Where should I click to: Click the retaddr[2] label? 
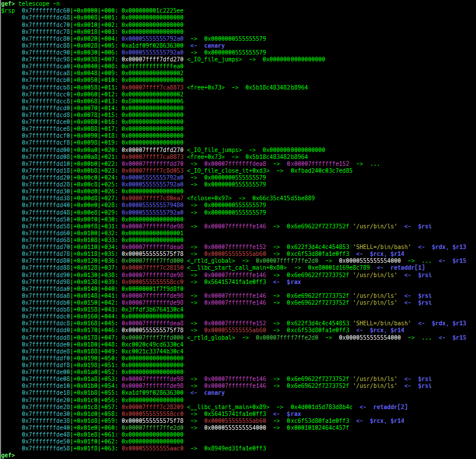click(x=391, y=407)
